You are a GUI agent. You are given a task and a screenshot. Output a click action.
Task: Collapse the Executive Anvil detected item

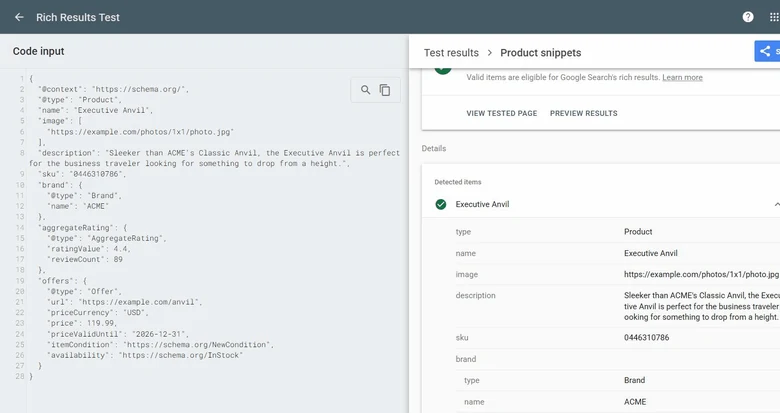coord(776,205)
